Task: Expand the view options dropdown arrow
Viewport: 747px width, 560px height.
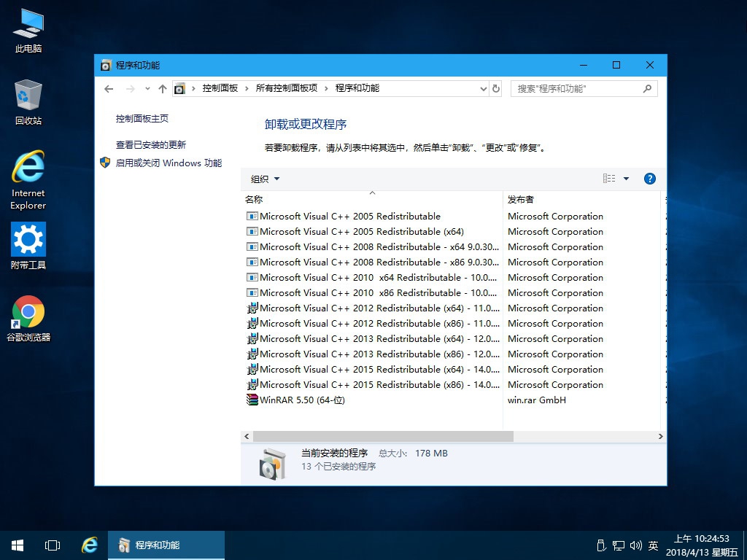Action: (626, 179)
